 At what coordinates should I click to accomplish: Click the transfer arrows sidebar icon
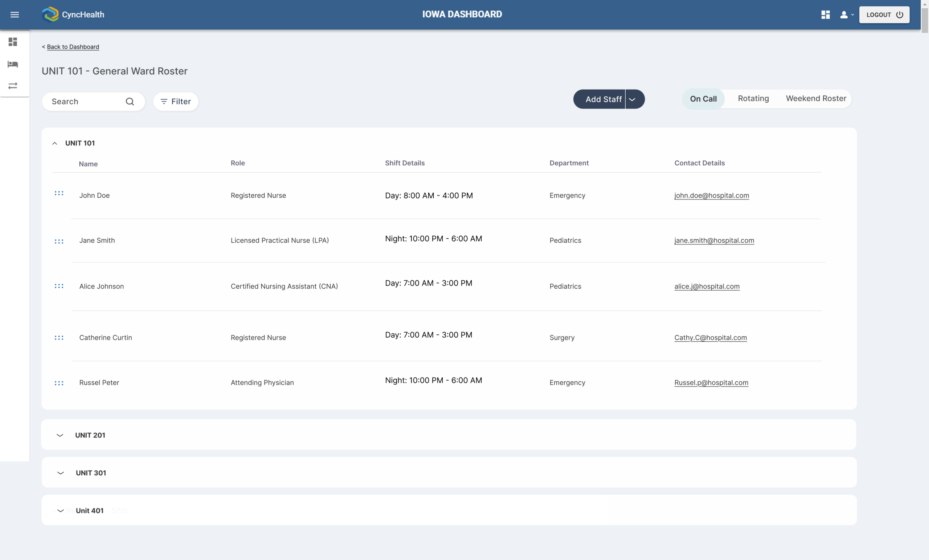[13, 86]
